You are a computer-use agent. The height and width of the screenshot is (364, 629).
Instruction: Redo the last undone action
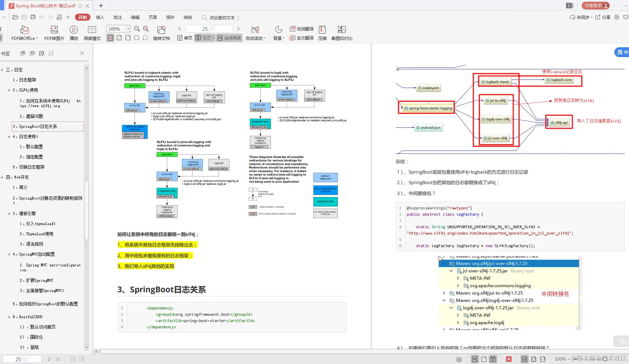tap(50, 17)
